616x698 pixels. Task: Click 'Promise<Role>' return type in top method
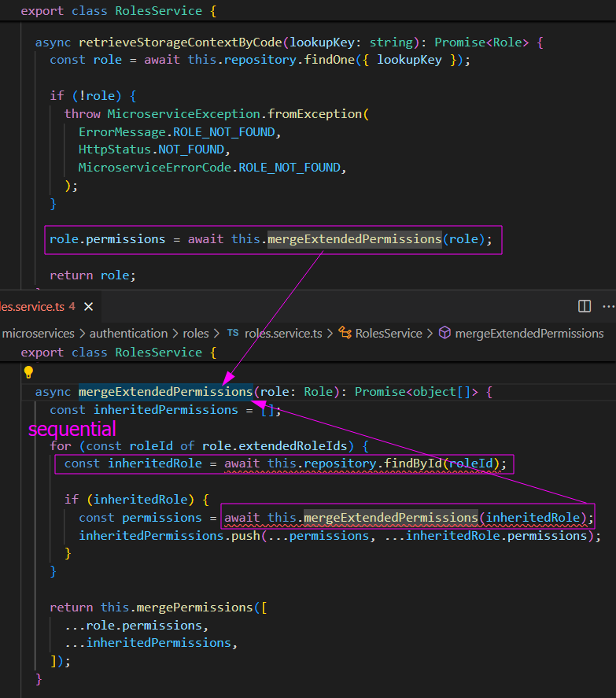[x=481, y=42]
